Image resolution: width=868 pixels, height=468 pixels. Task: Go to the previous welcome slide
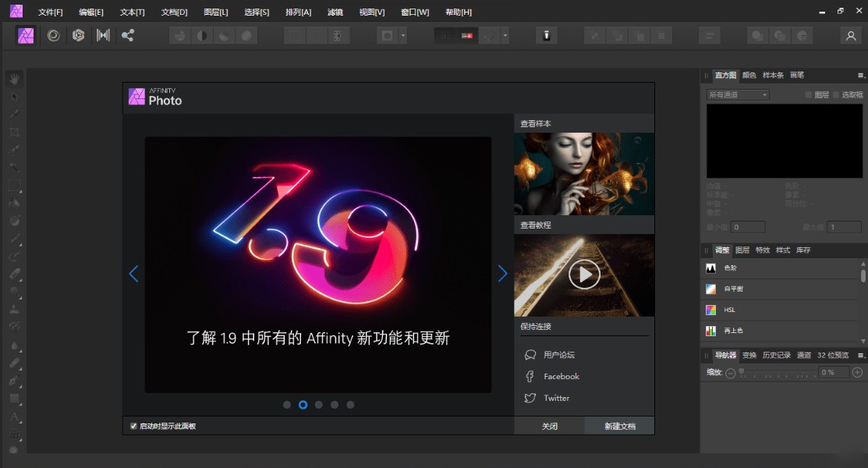[134, 274]
